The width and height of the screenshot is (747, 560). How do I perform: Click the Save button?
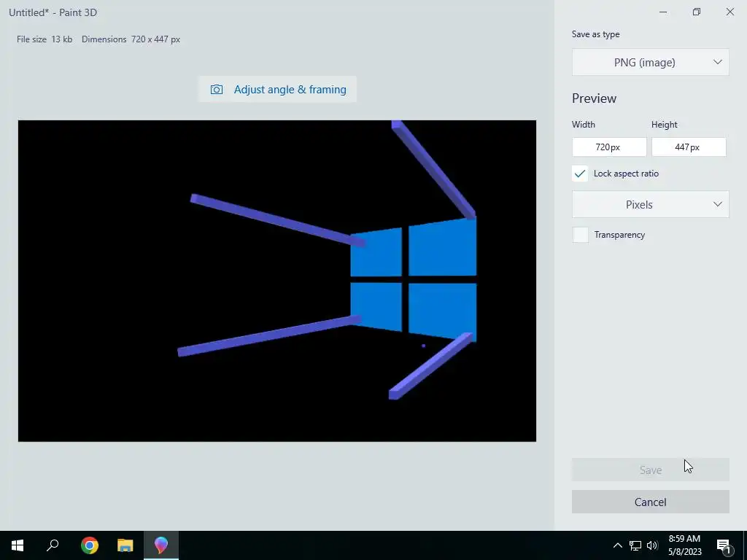(650, 470)
